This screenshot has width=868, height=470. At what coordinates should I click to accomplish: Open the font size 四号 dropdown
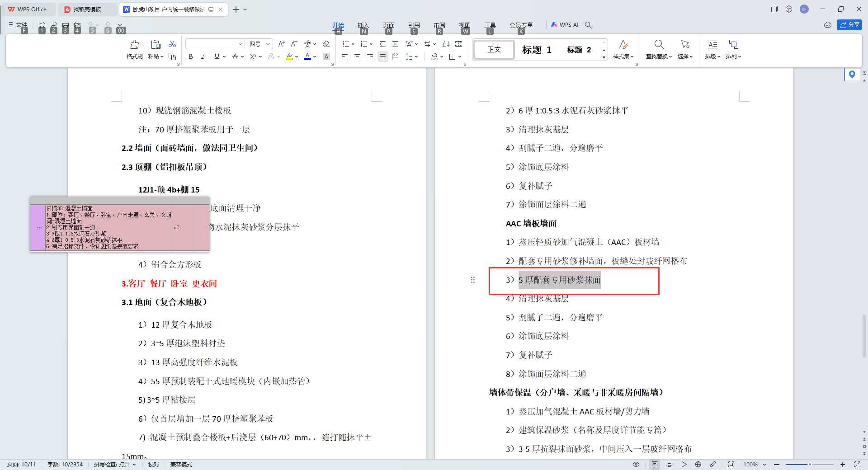(x=268, y=44)
